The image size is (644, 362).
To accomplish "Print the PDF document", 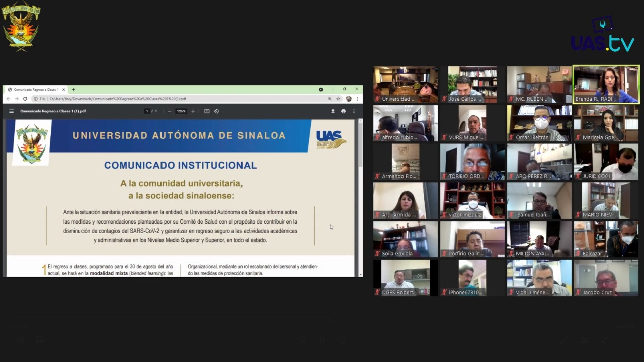I will coord(343,111).
